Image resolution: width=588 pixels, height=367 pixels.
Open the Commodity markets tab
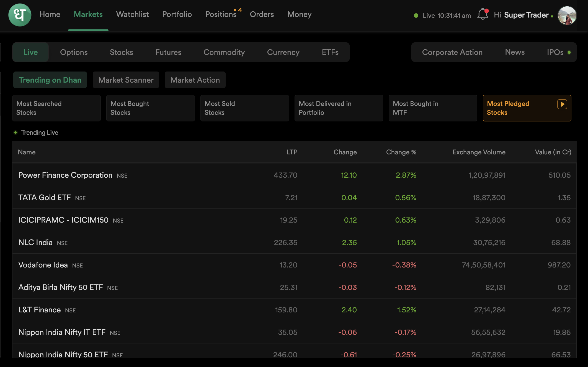[224, 52]
